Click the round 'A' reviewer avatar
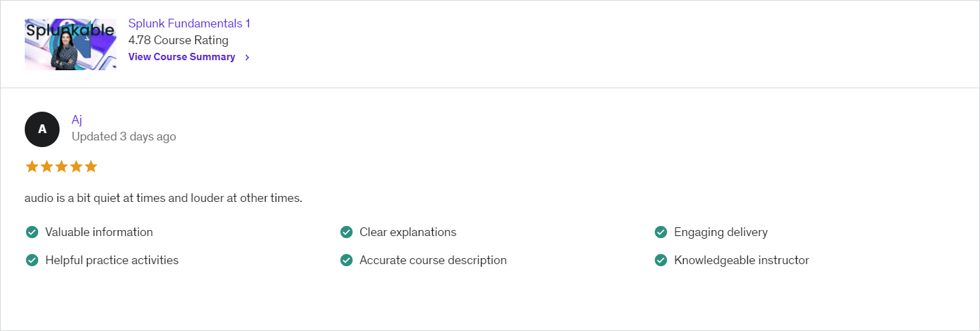 coord(42,129)
